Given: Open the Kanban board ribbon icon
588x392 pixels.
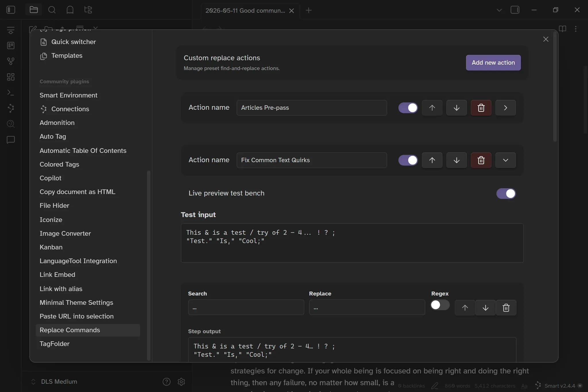Looking at the screenshot, I should pos(11,45).
